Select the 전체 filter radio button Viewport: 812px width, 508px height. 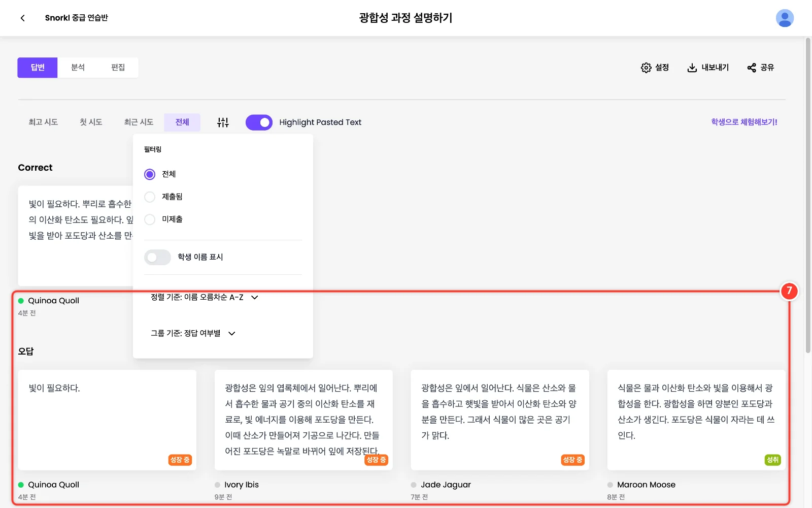pyautogui.click(x=150, y=174)
